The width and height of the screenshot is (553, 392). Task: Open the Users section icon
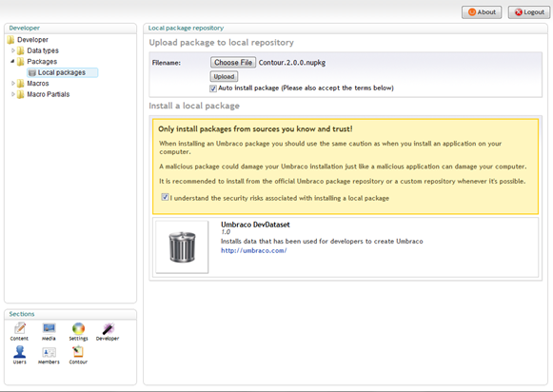(x=19, y=352)
